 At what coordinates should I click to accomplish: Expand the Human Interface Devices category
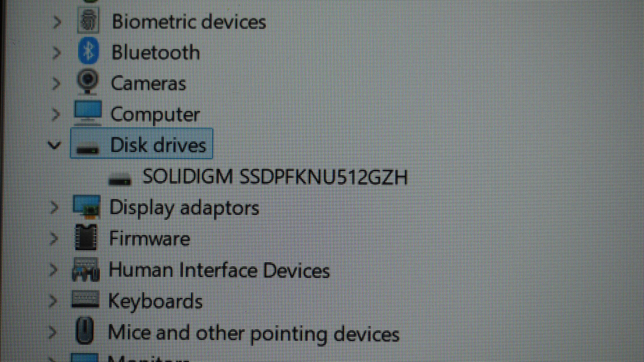coord(53,270)
